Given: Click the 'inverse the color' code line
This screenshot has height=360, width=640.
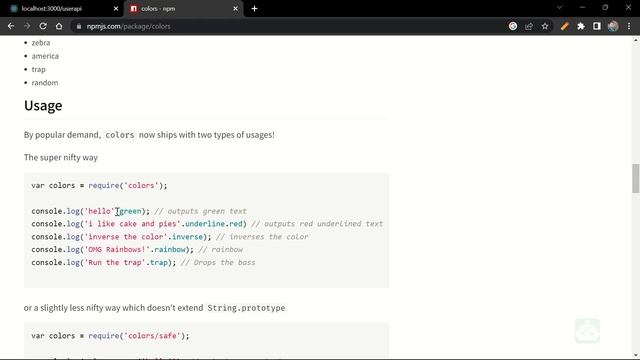Looking at the screenshot, I should (x=170, y=237).
